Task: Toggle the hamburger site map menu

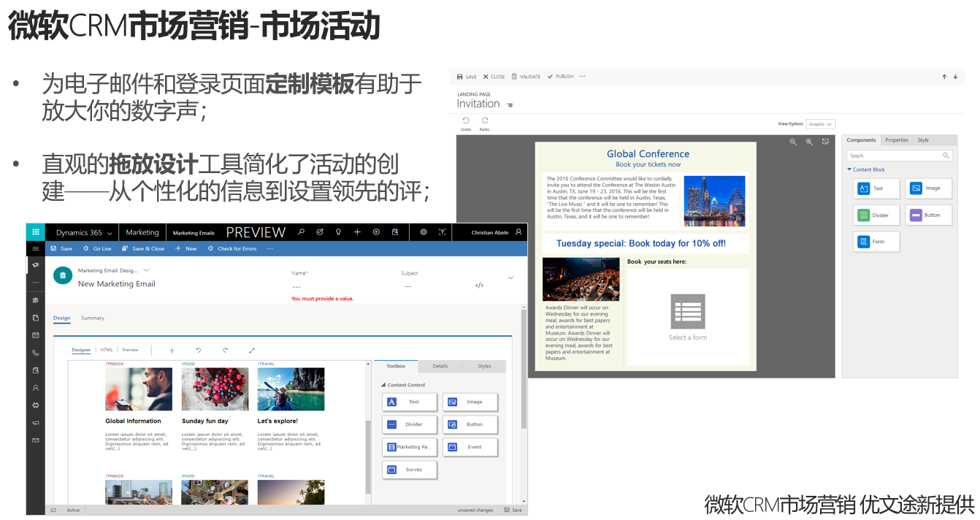Action: pos(35,249)
